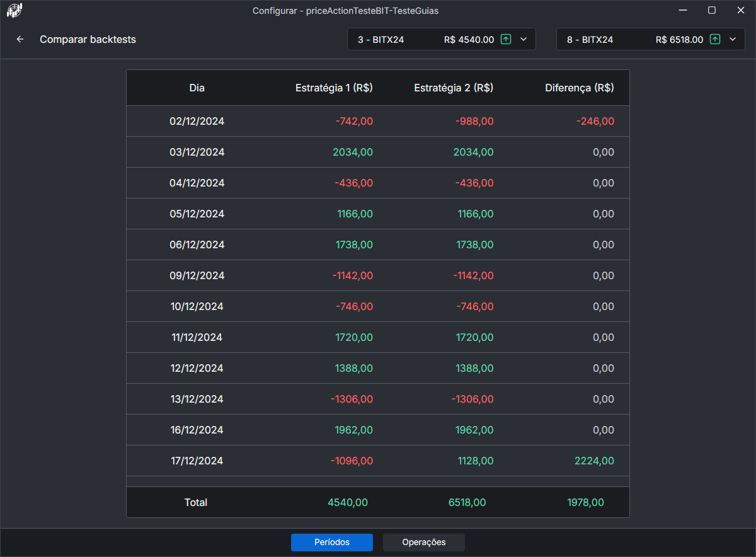Click the back arrow icon
Screen dimensions: 756x557
20,39
